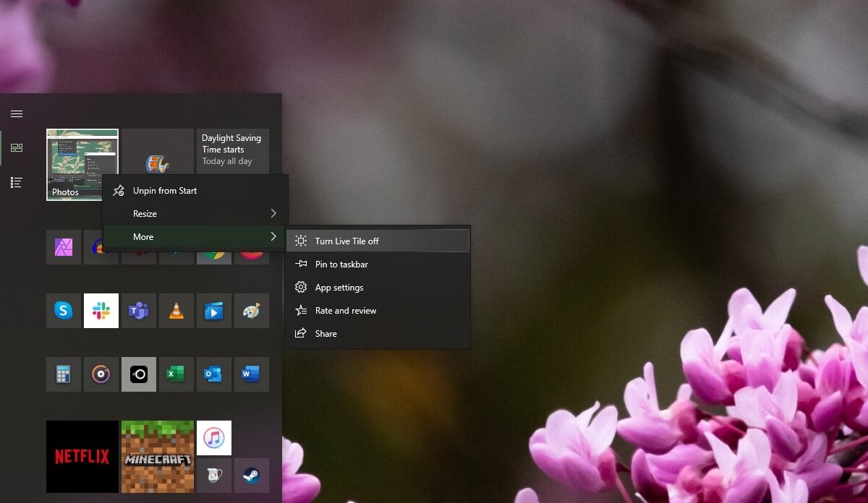Switch to the all apps list view
The image size is (868, 503).
point(16,182)
